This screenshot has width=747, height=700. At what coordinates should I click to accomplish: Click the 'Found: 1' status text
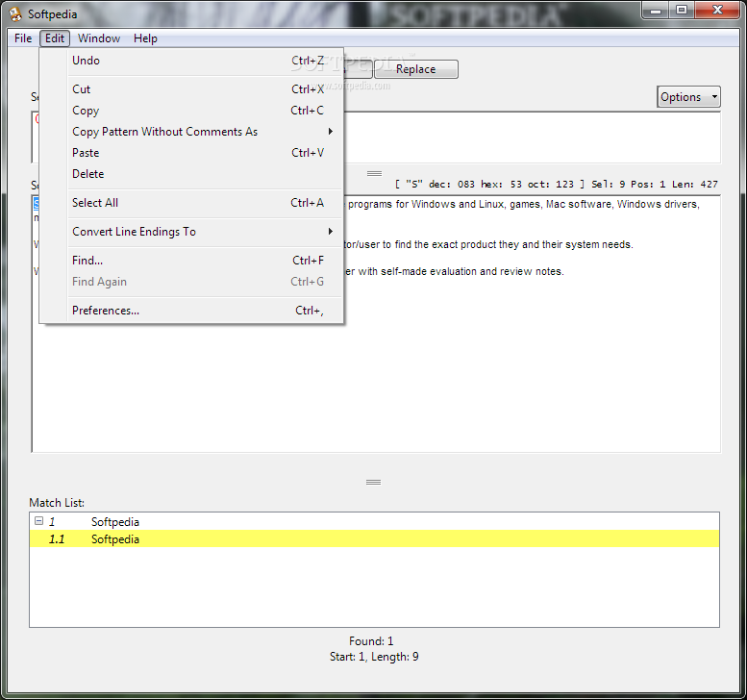[371, 641]
